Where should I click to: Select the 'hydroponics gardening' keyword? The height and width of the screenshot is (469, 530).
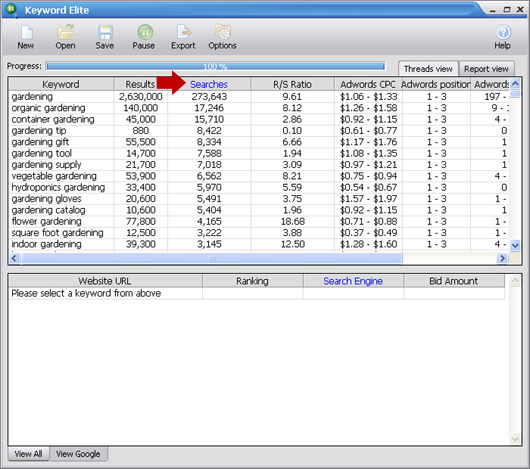tap(58, 188)
